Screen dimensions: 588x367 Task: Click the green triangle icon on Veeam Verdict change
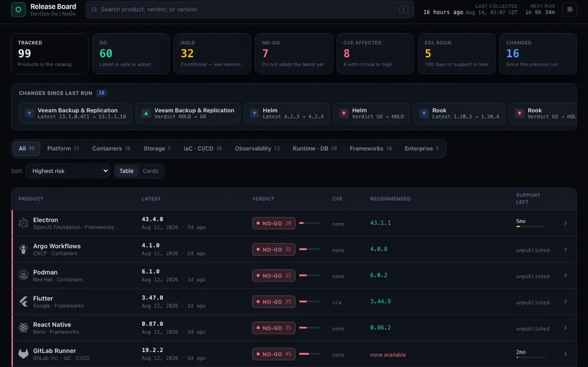click(x=146, y=113)
